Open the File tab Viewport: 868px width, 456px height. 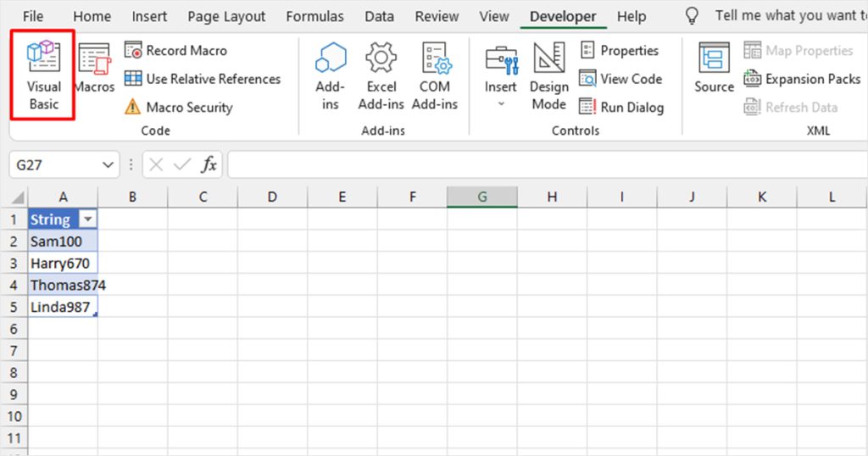click(x=33, y=17)
